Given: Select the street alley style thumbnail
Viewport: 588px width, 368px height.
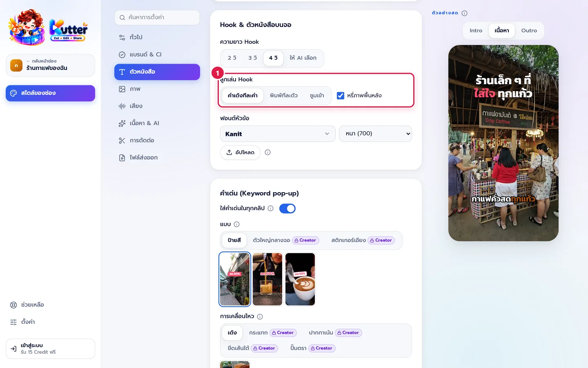Looking at the screenshot, I should pyautogui.click(x=235, y=279).
